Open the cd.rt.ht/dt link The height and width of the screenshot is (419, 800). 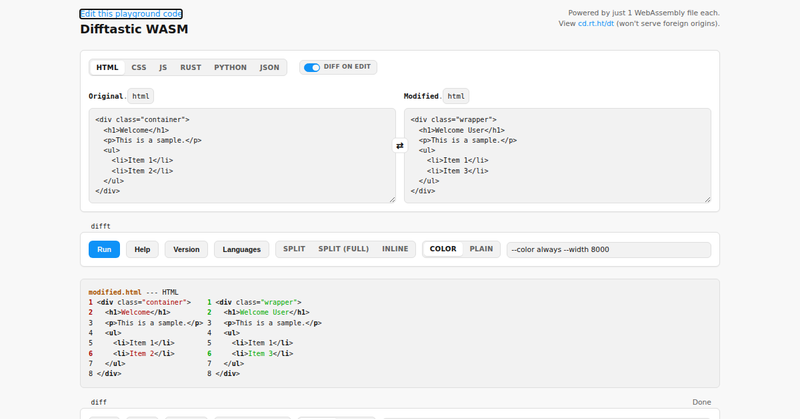[x=596, y=23]
